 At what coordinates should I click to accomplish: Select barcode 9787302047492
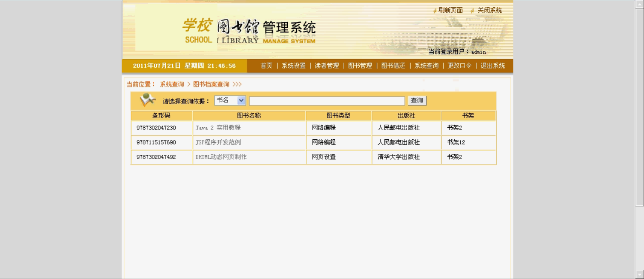click(x=156, y=157)
